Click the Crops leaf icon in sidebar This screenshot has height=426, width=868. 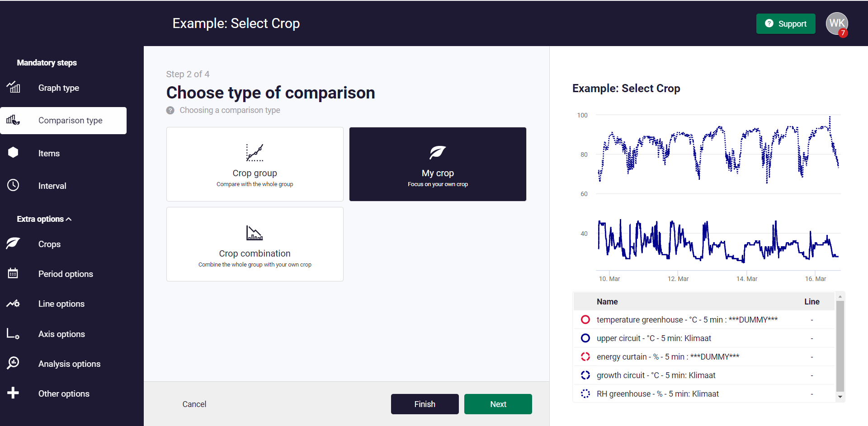13,243
